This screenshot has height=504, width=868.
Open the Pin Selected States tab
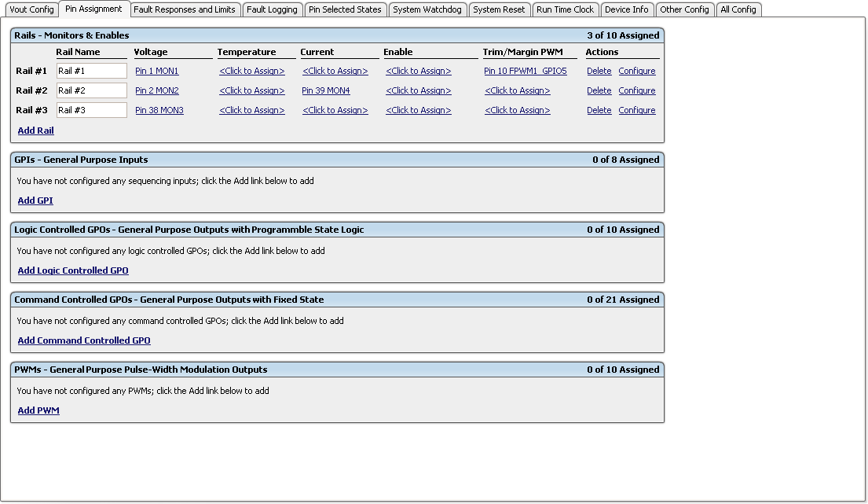click(344, 9)
